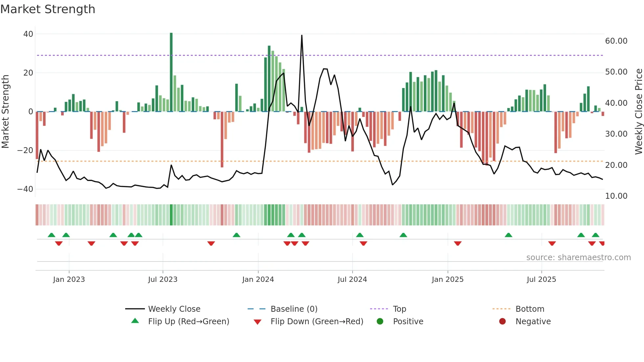
Task: Click the blue dashed Baseline legend symbol
Action: tap(257, 309)
